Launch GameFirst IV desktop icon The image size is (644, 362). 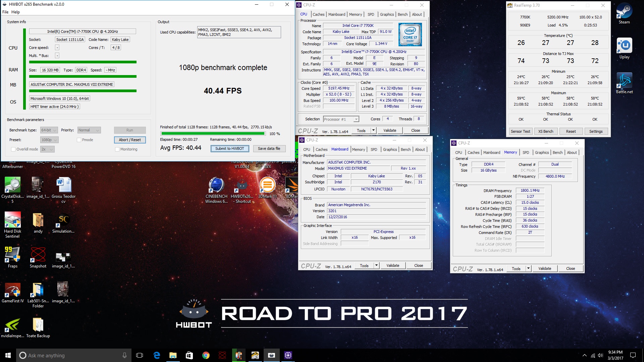(x=12, y=292)
